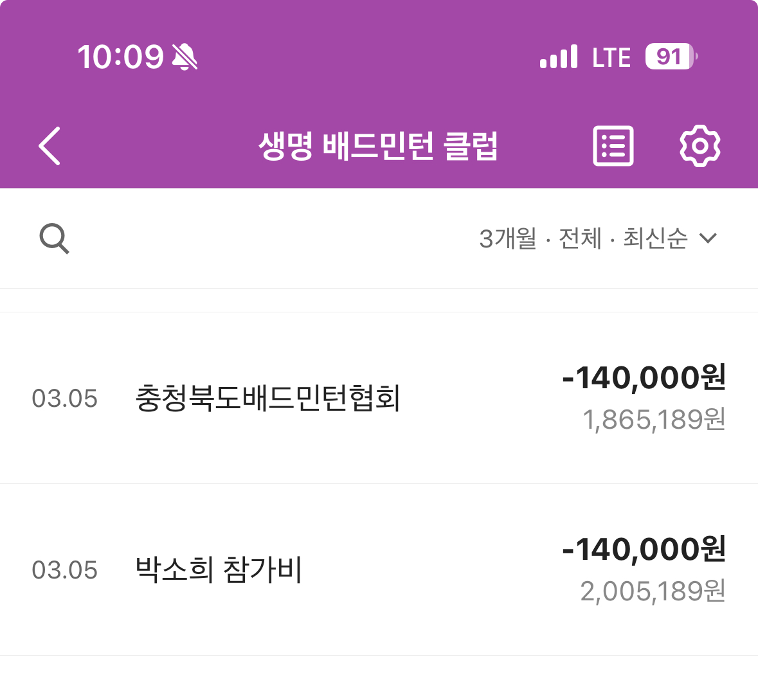The width and height of the screenshot is (758, 700).
Task: Tap -140,000원 on the 박소희 참가비 row
Action: [644, 549]
